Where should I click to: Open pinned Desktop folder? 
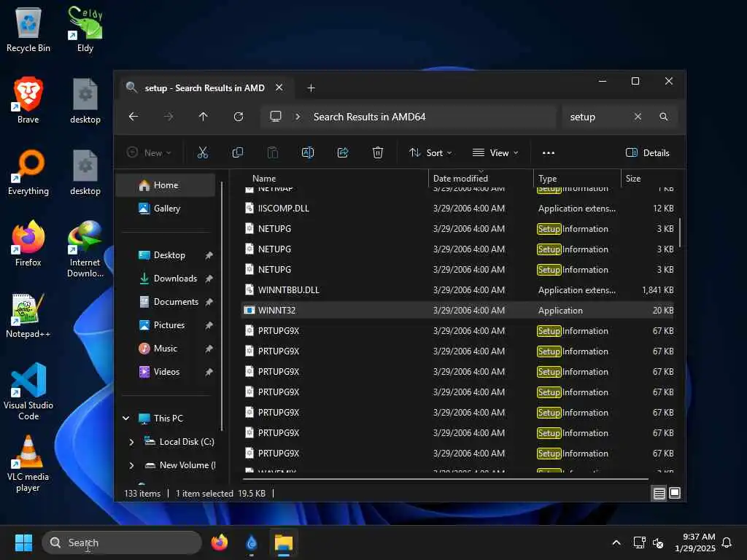coord(169,254)
